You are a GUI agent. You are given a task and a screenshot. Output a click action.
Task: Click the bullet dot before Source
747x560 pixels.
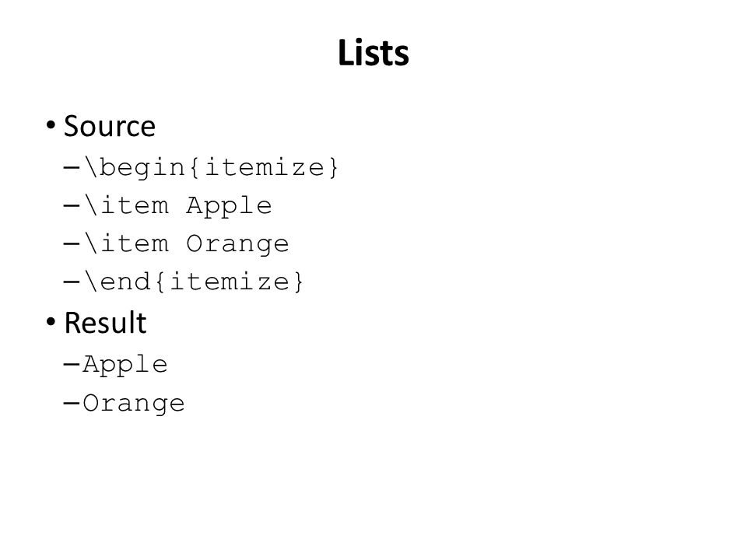[51, 125]
